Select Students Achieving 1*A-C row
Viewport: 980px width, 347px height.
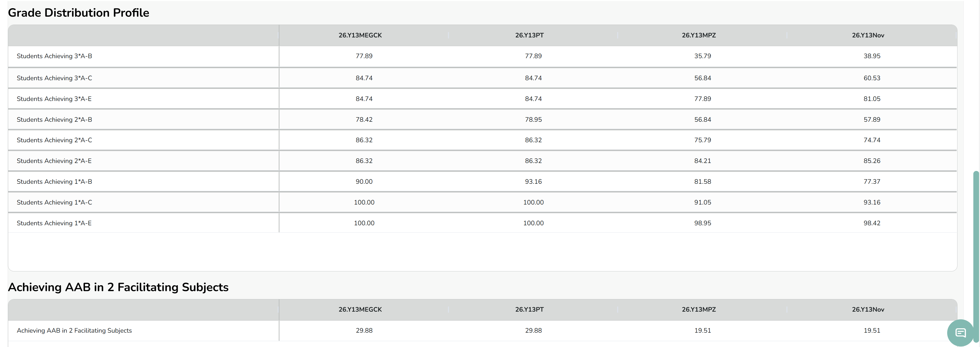coord(54,202)
